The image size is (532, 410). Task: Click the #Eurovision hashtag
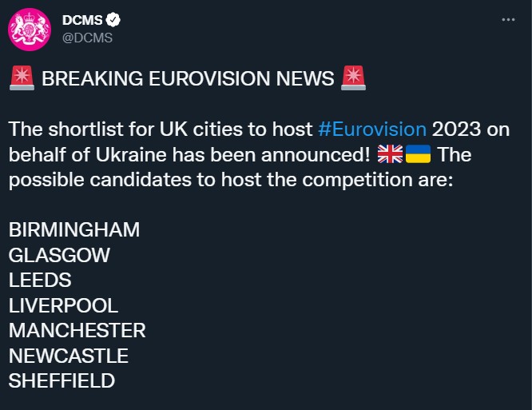coord(372,129)
